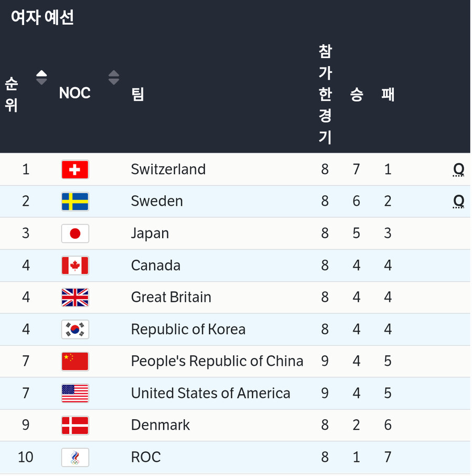The image size is (472, 476).
Task: Click the People's Republic of China flag
Action: point(75,361)
